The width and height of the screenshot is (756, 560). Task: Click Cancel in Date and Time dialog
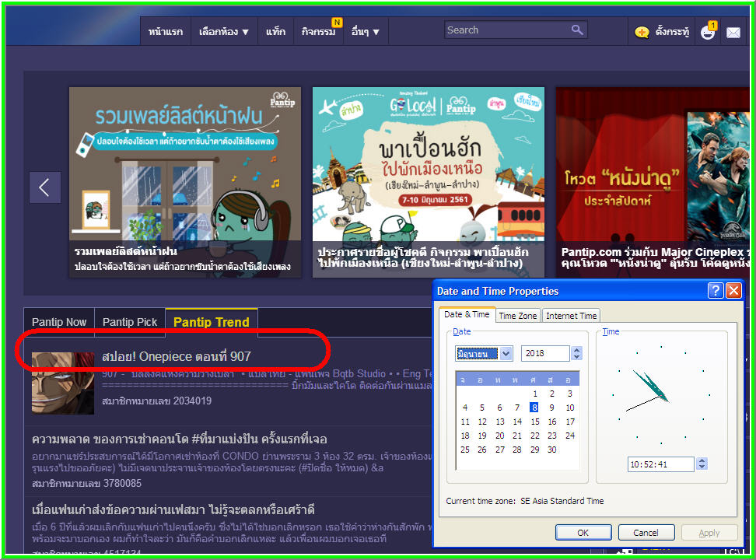(x=646, y=533)
